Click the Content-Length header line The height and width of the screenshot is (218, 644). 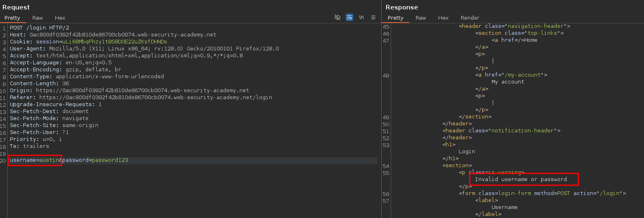pyautogui.click(x=39, y=84)
